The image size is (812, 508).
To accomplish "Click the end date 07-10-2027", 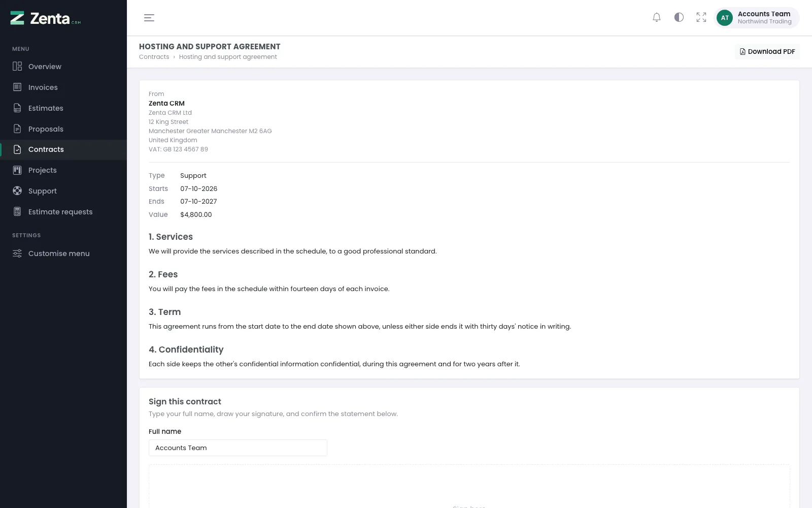I will (198, 202).
